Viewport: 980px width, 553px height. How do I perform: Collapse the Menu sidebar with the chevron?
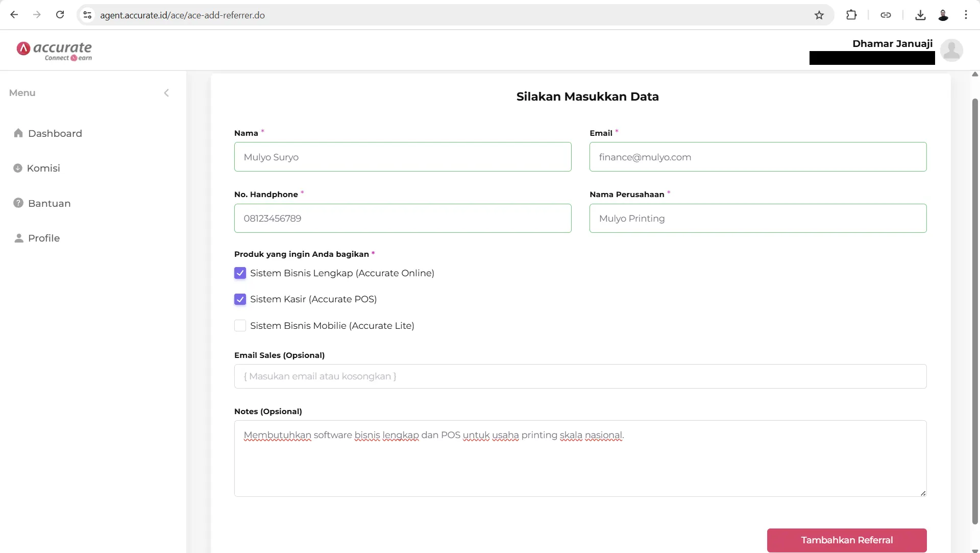[166, 93]
